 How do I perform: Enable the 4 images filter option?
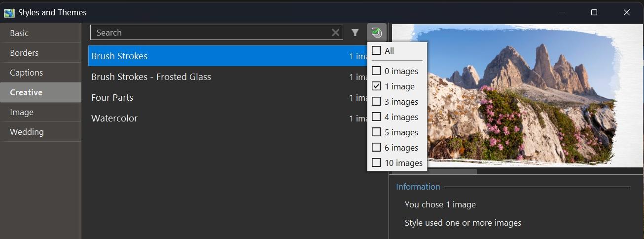pos(376,117)
